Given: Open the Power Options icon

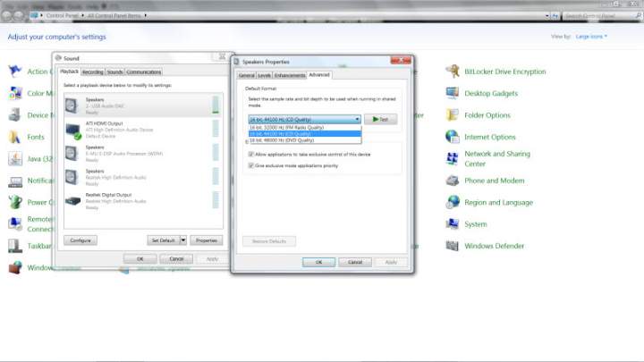Looking at the screenshot, I should tap(15, 202).
